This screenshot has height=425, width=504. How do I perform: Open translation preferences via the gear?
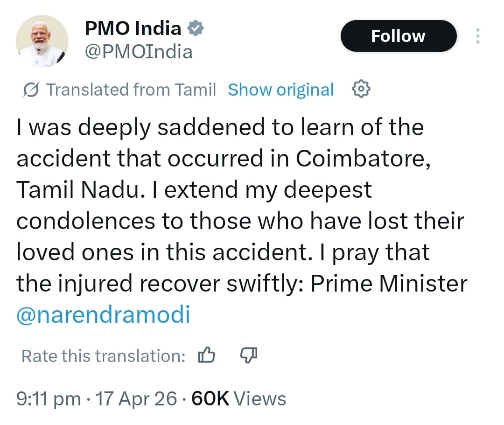[x=361, y=89]
